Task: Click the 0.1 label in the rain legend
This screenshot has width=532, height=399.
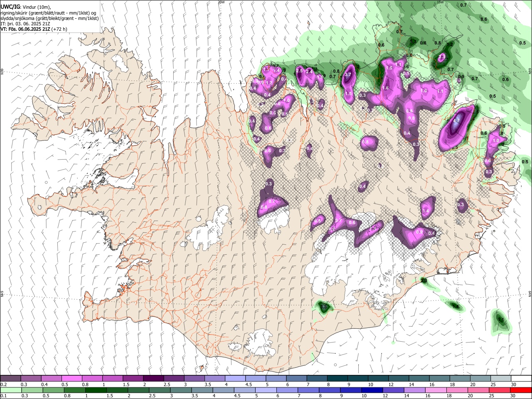Action: point(3,396)
